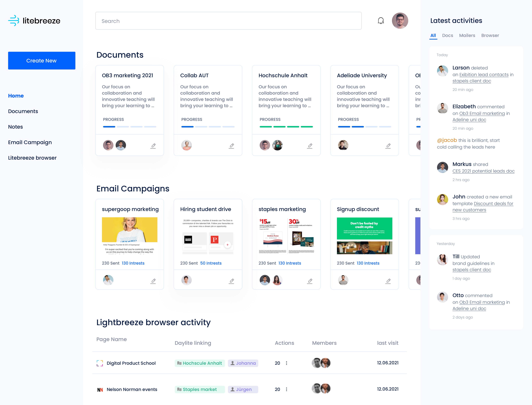This screenshot has height=405, width=532.
Task: Open actions menu for Digital Product School
Action: [x=286, y=363]
